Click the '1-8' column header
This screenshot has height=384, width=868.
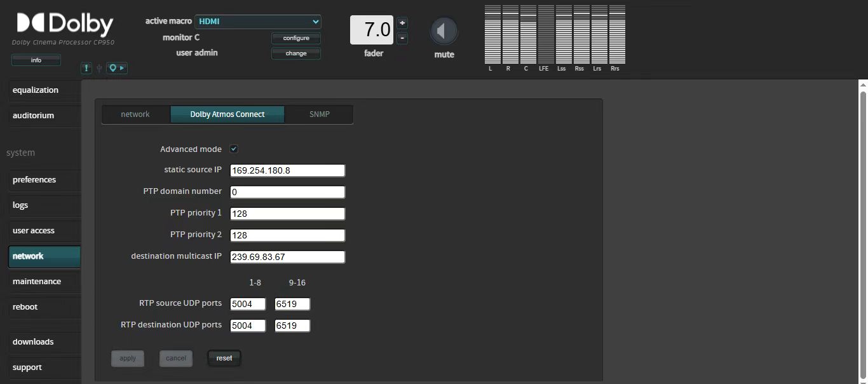(x=255, y=282)
